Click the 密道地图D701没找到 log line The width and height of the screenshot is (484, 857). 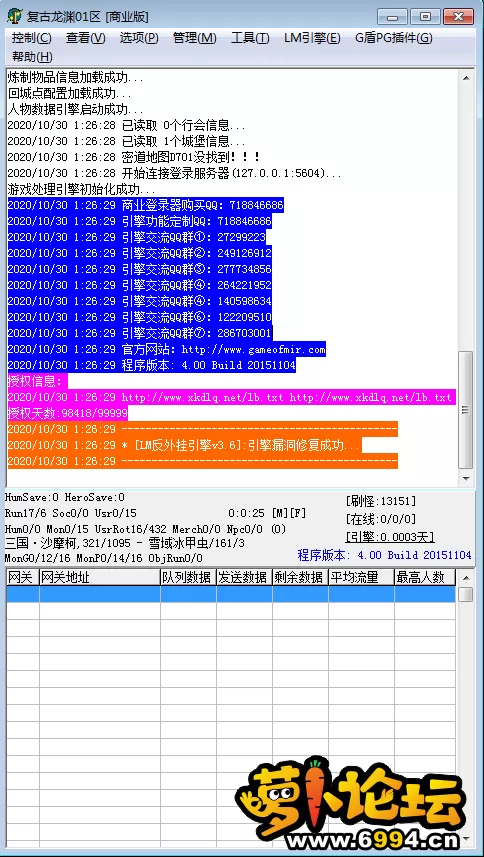(134, 157)
